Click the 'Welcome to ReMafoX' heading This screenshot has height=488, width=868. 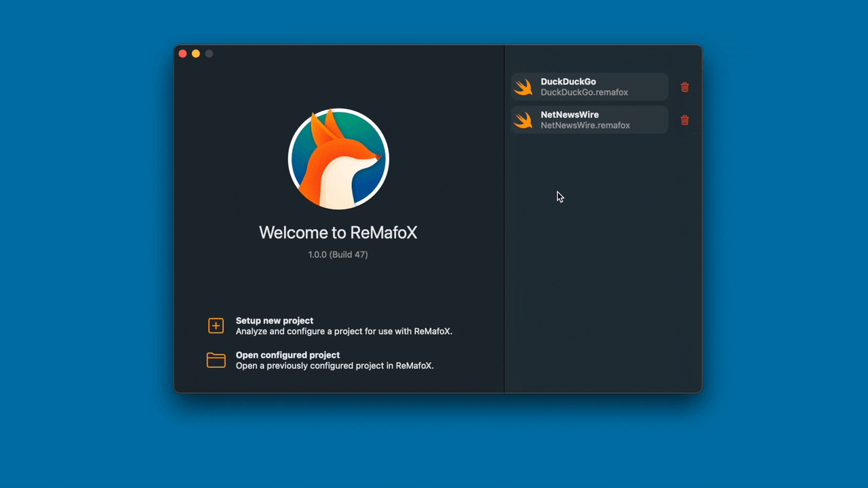click(x=338, y=232)
